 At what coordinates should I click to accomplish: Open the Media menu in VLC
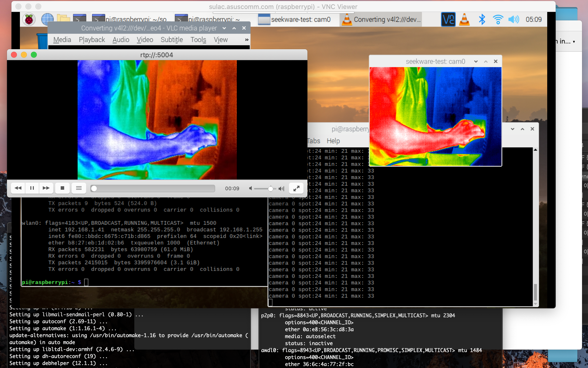pos(62,40)
